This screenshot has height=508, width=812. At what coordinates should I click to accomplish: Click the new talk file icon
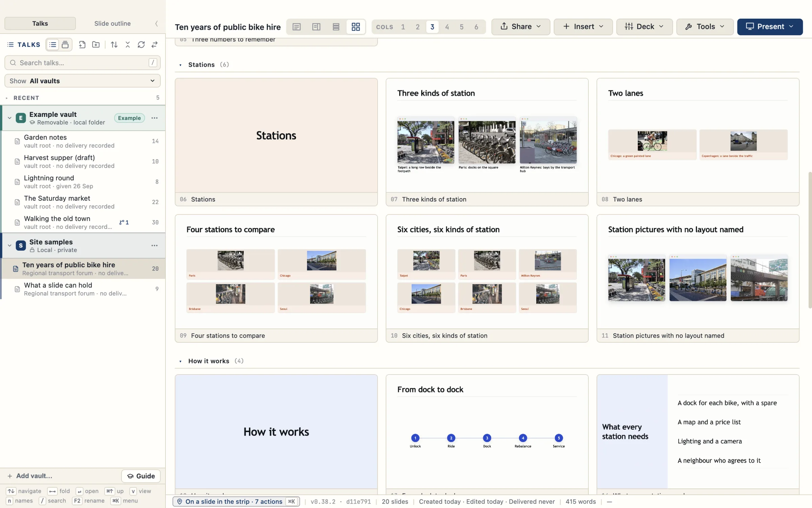tap(82, 45)
